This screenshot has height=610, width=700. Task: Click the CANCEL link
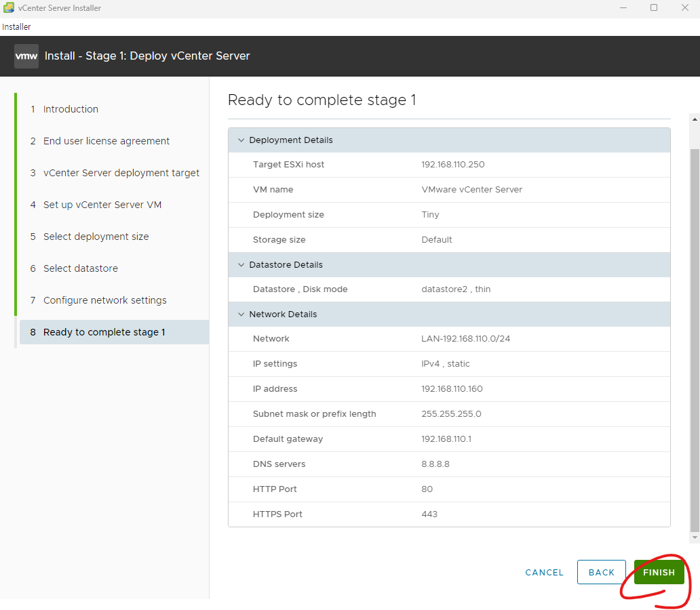pos(544,573)
